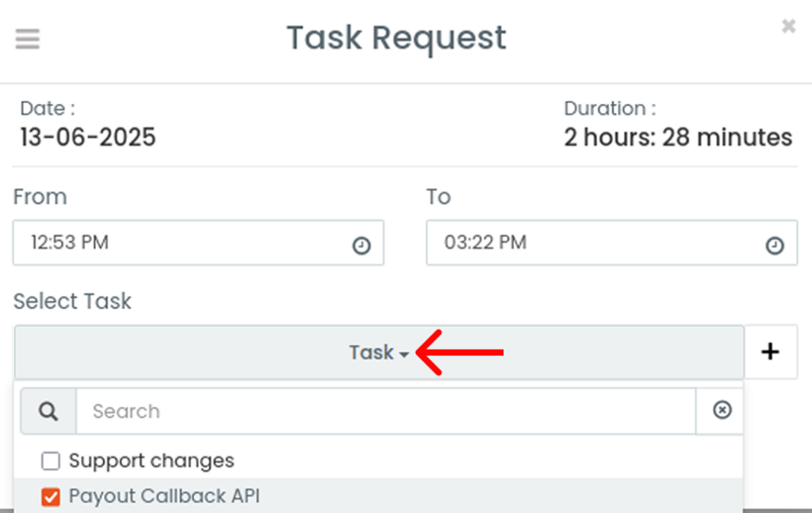This screenshot has width=812, height=513.
Task: Click the clock icon in From field
Action: [x=362, y=245]
